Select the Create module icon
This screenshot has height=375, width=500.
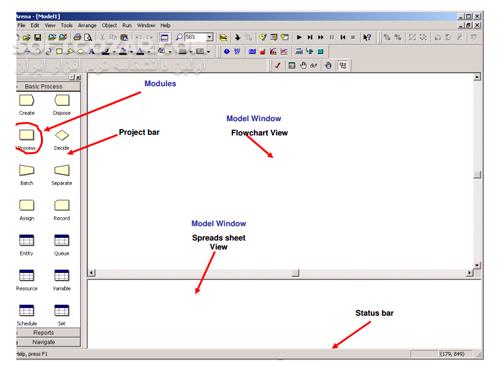point(27,100)
